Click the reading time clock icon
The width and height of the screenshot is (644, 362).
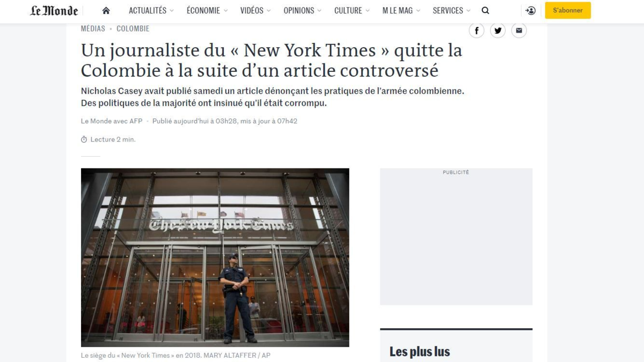84,139
